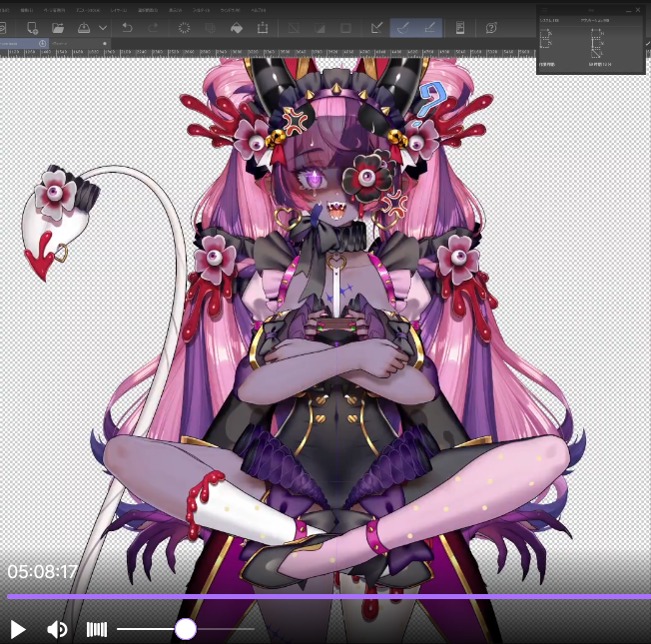
Task: Switch to the active blue document tab
Action: 24,43
